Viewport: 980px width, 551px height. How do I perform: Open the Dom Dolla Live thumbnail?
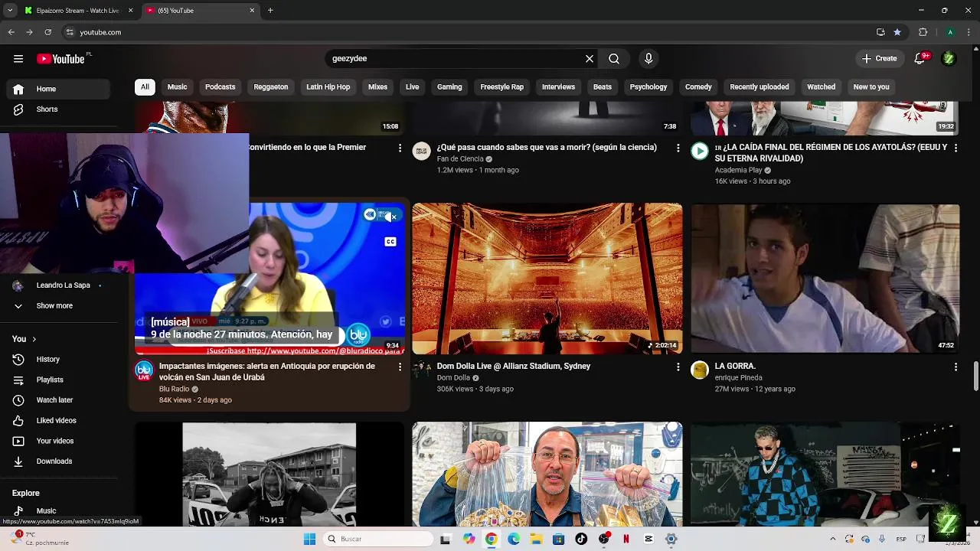pyautogui.click(x=547, y=279)
